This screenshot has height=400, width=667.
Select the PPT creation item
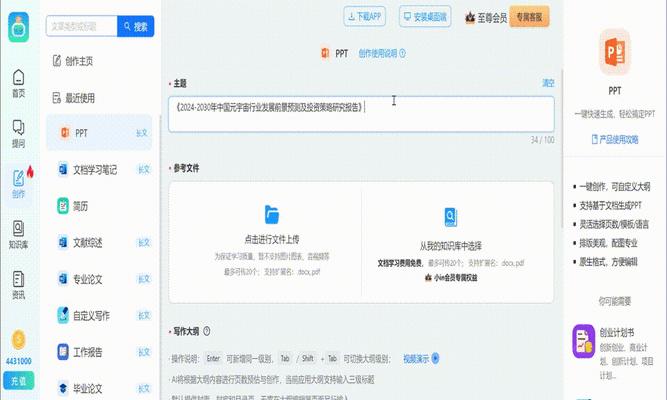point(99,133)
